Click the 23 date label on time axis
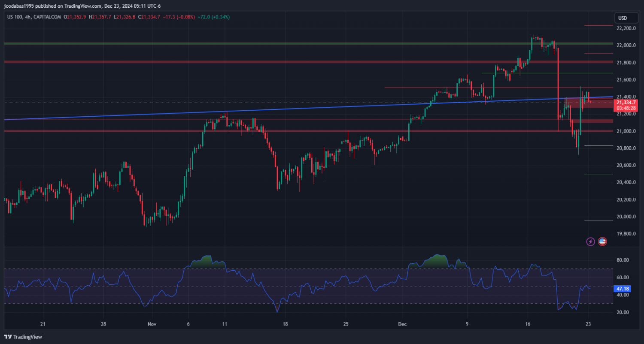The image size is (644, 344). coord(589,324)
